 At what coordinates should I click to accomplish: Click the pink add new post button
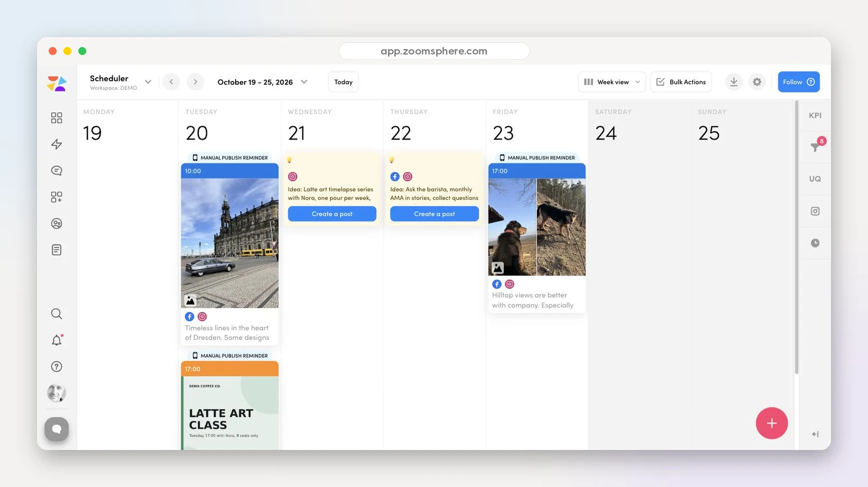(772, 423)
